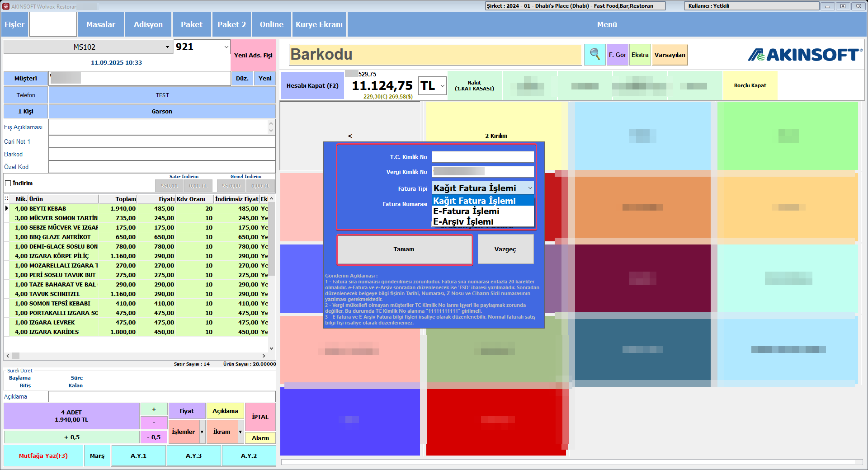Screen dimensions: 868x470
Task: Click the Vazgeç button
Action: [x=505, y=249]
